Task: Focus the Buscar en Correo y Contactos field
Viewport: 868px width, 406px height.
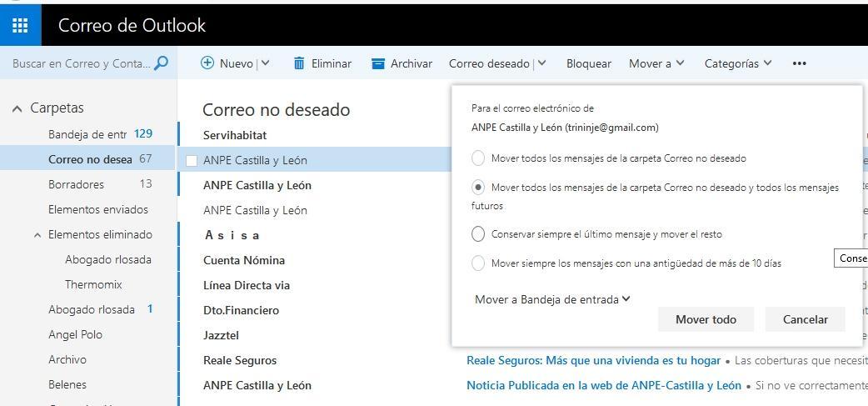Action: point(82,63)
